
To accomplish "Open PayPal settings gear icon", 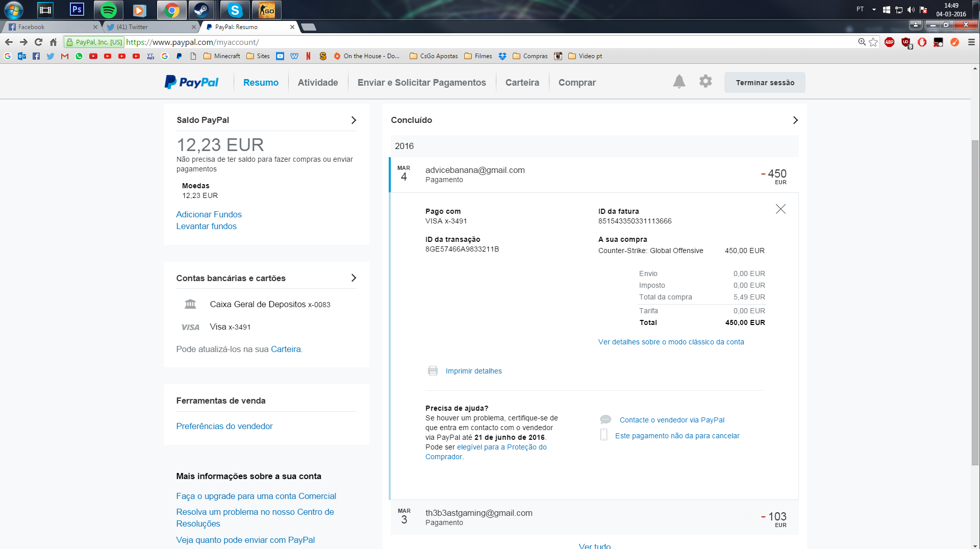I will (x=705, y=81).
